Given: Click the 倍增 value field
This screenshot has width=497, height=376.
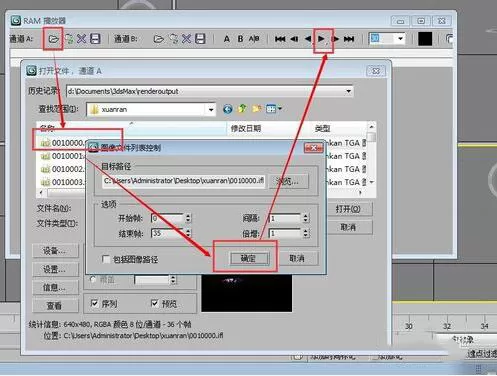Looking at the screenshot, I should [285, 233].
